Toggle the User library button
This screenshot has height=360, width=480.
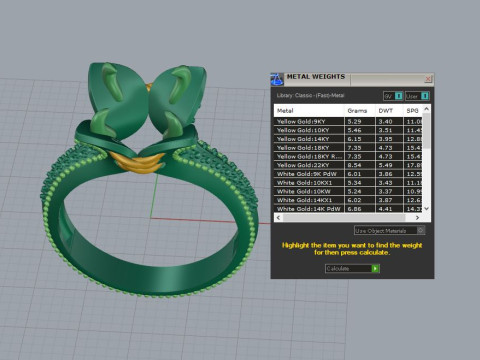tap(417, 96)
